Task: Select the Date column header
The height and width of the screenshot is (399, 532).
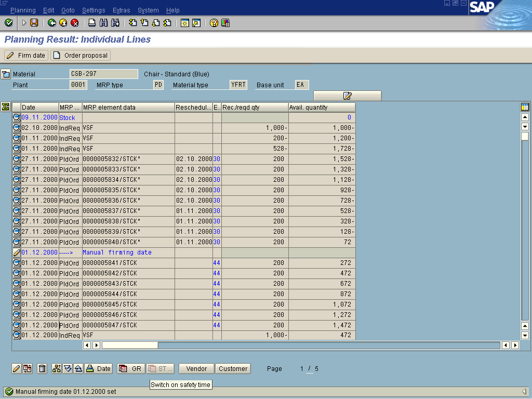Action: click(x=39, y=107)
